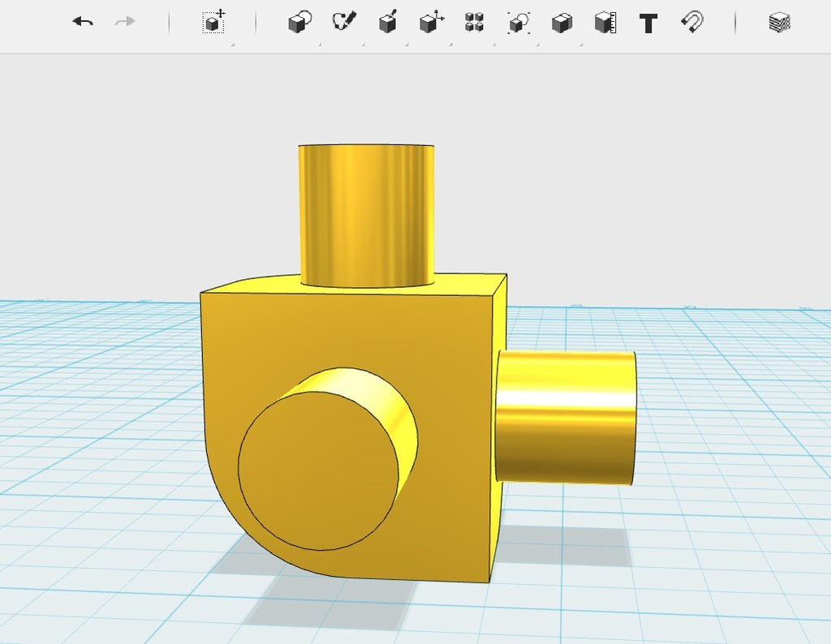Select the front circular cylinder face
This screenshot has height=644, width=831.
(x=318, y=470)
